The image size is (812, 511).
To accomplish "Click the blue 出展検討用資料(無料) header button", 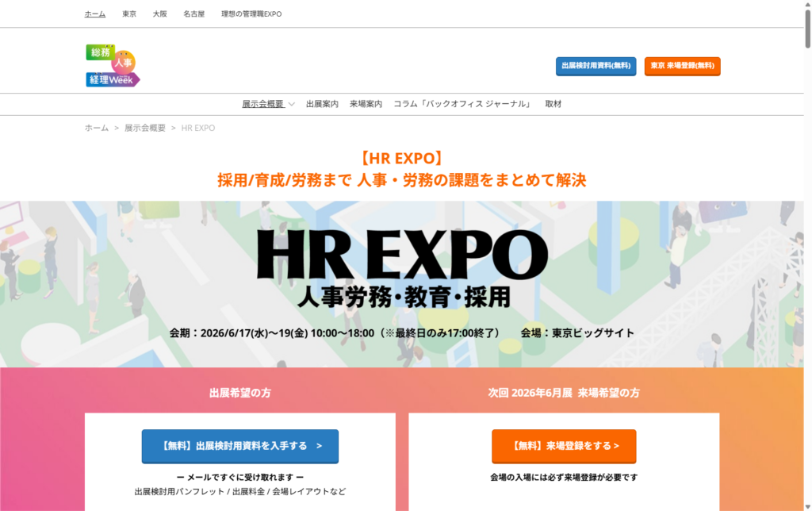I will click(x=596, y=66).
